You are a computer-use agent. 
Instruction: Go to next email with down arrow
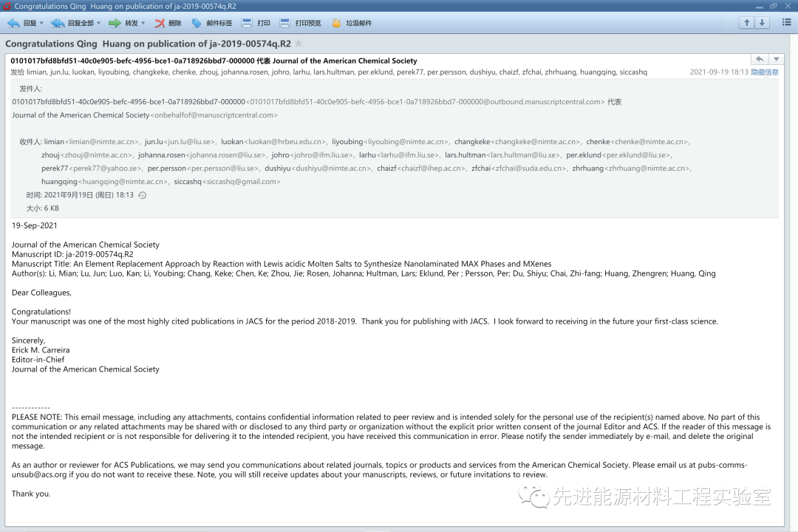point(762,22)
